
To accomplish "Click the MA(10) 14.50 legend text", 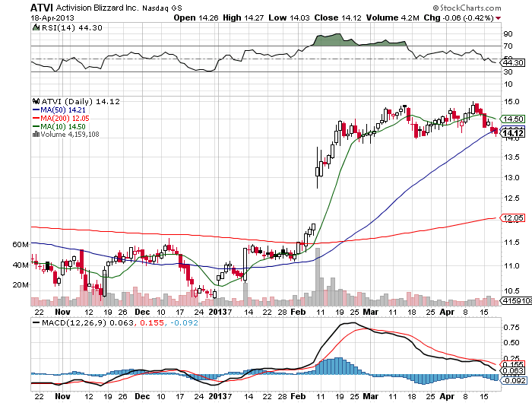I will coord(63,127).
